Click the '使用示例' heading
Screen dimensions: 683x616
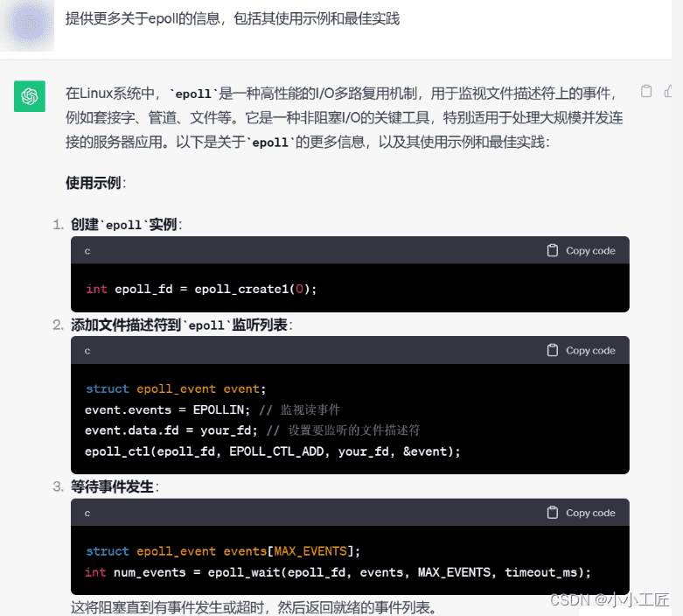96,183
